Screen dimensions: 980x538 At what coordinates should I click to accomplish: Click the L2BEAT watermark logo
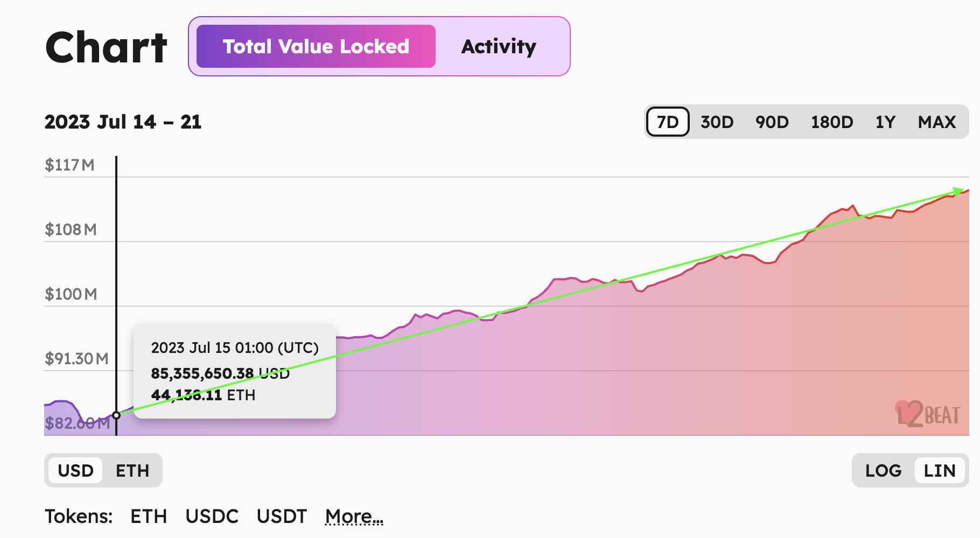click(928, 414)
